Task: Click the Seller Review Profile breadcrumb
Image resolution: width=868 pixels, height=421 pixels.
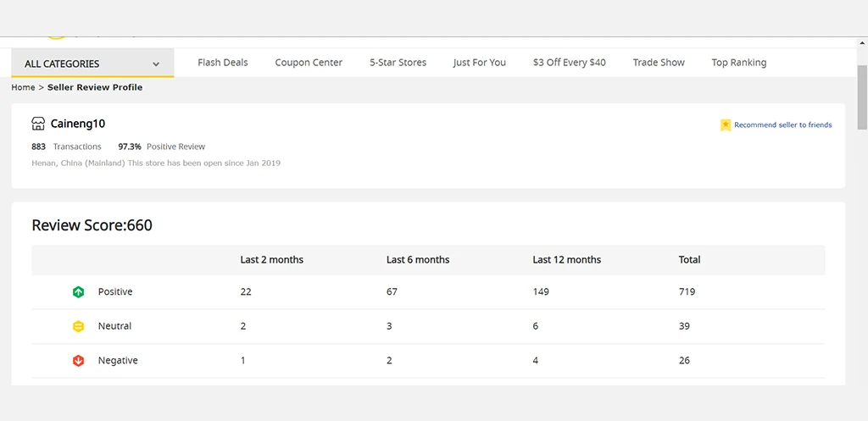Action: [95, 87]
